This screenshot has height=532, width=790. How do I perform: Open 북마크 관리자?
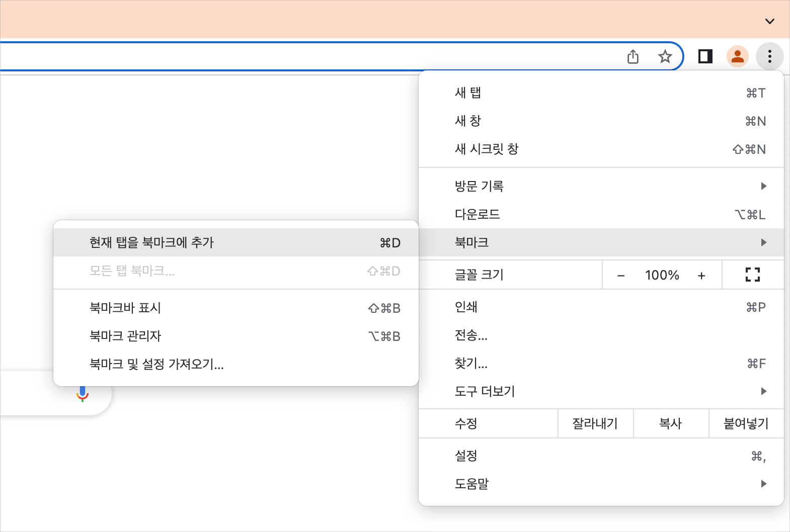point(236,336)
